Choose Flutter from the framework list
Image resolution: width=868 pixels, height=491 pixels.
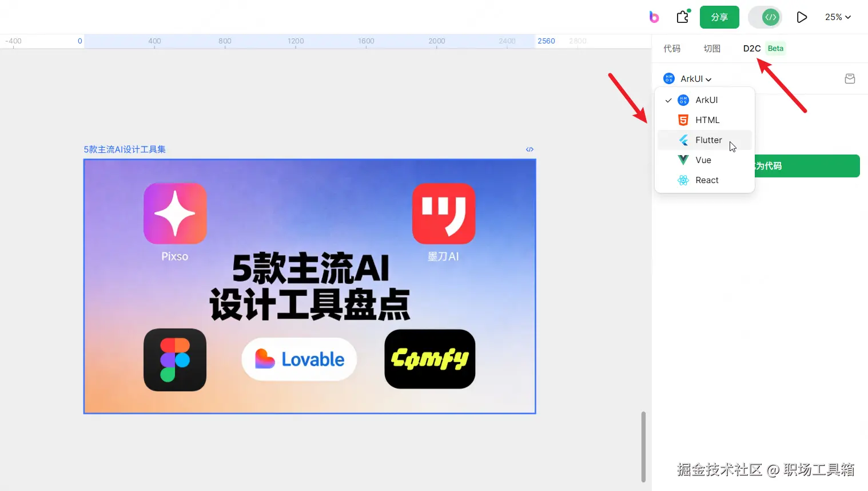[x=704, y=140]
